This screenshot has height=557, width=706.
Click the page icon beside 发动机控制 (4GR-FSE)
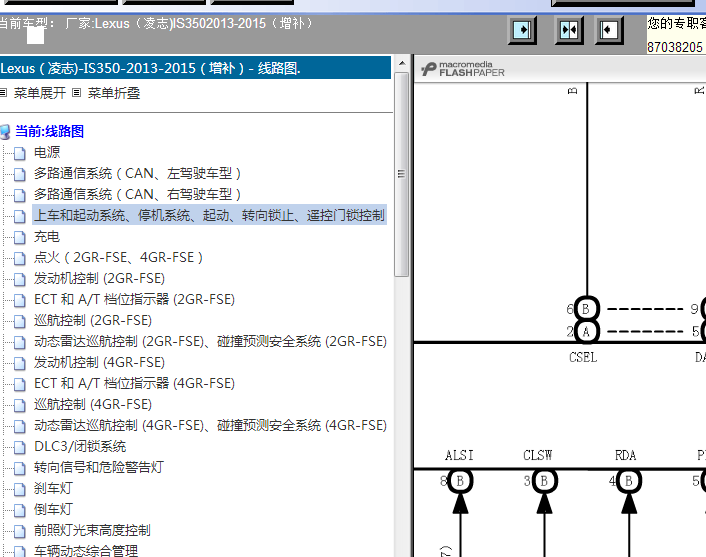[19, 363]
